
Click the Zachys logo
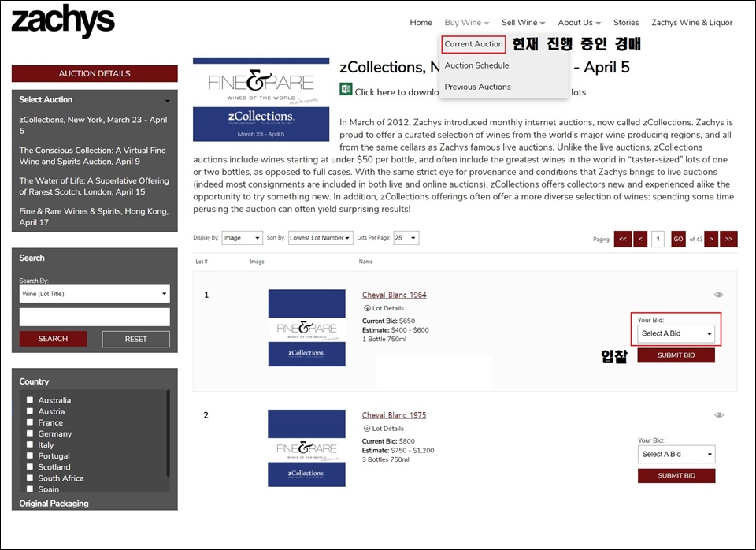point(63,22)
